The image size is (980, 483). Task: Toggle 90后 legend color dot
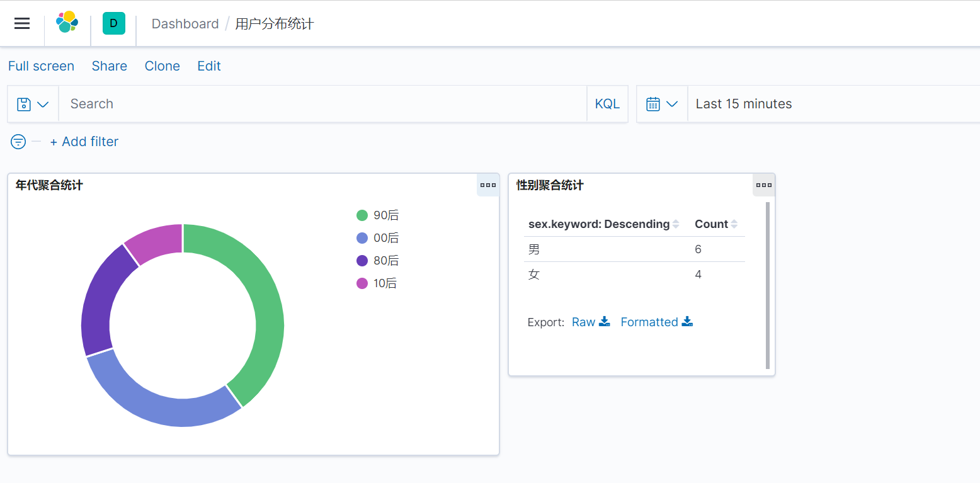(362, 215)
